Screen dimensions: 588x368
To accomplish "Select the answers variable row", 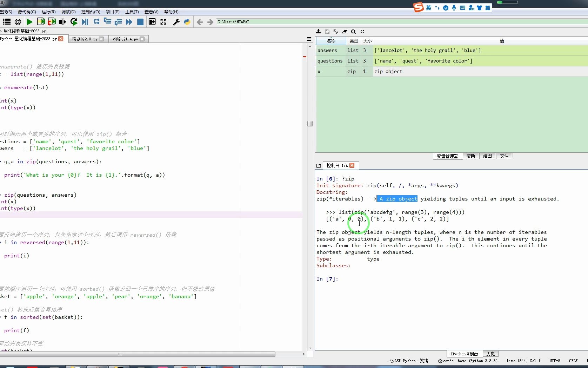I will click(x=452, y=51).
